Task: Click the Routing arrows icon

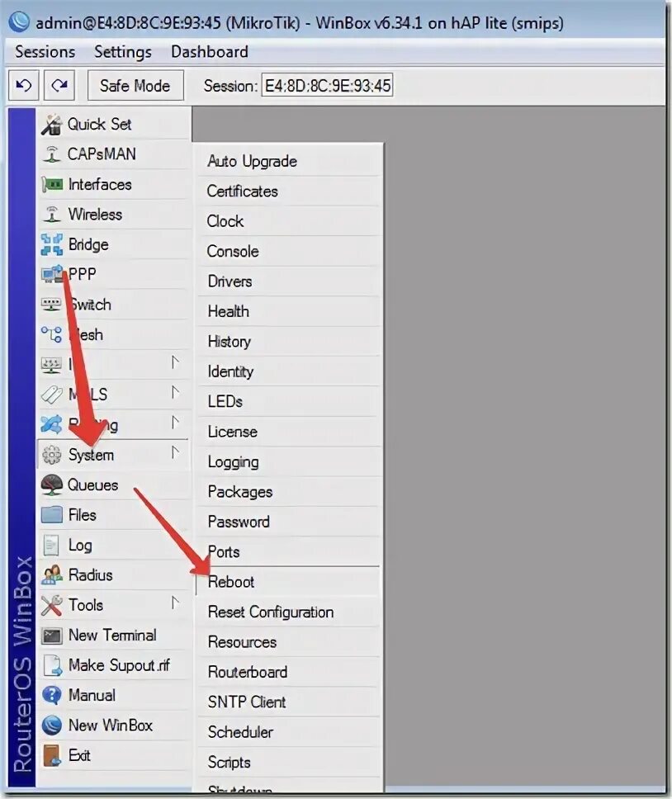Action: pos(51,424)
